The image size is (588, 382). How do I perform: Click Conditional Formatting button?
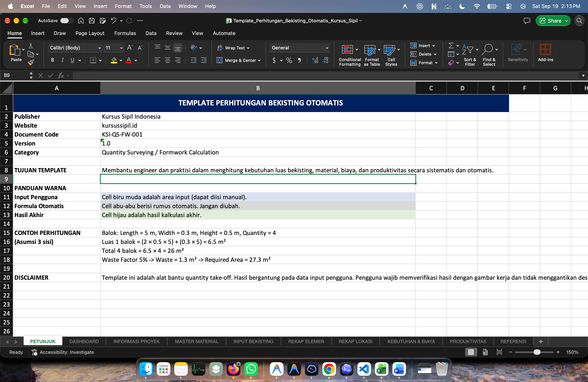[x=350, y=55]
